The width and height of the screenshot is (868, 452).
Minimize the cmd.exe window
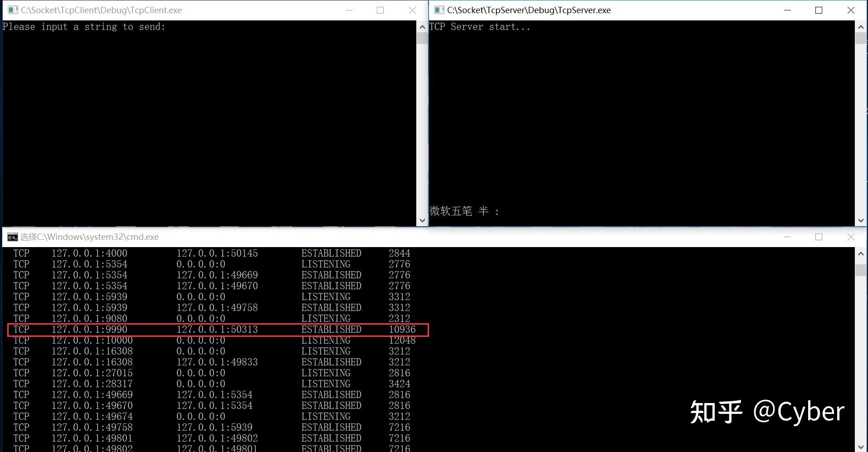[788, 237]
